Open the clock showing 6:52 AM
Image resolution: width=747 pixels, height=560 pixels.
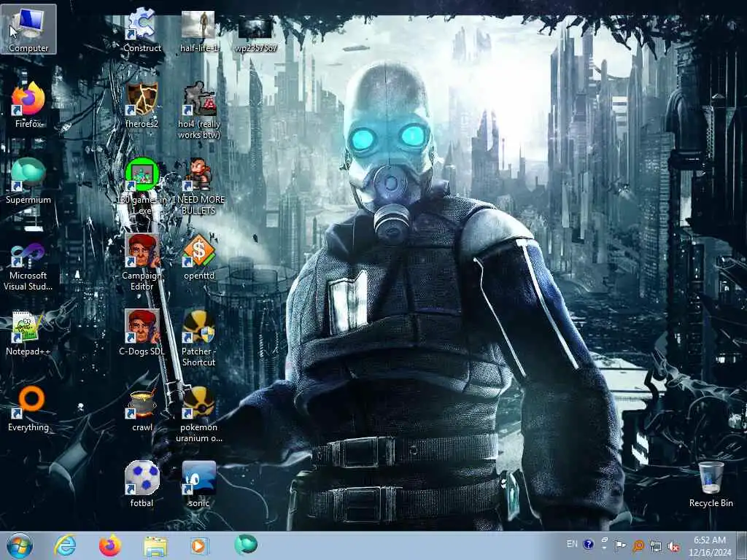(x=709, y=546)
